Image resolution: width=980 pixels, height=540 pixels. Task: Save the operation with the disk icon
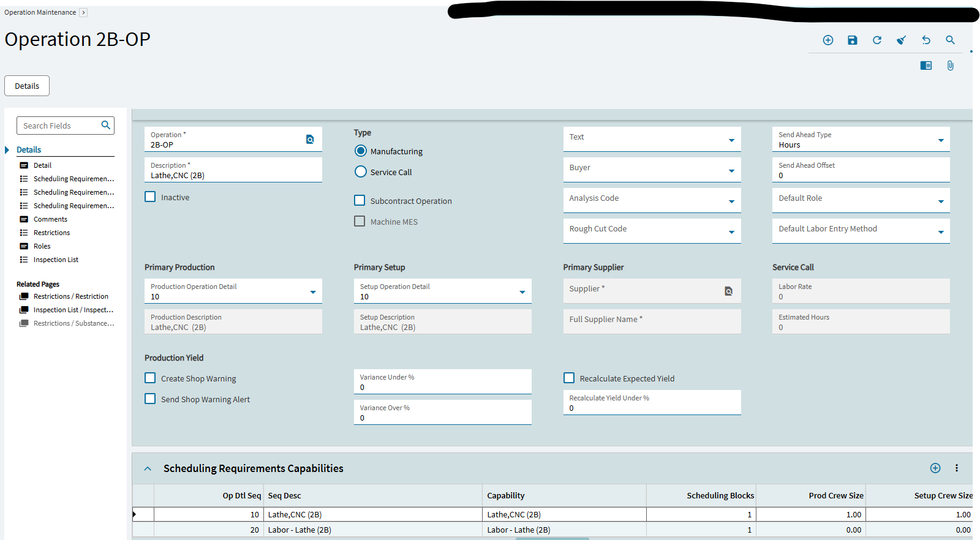853,40
